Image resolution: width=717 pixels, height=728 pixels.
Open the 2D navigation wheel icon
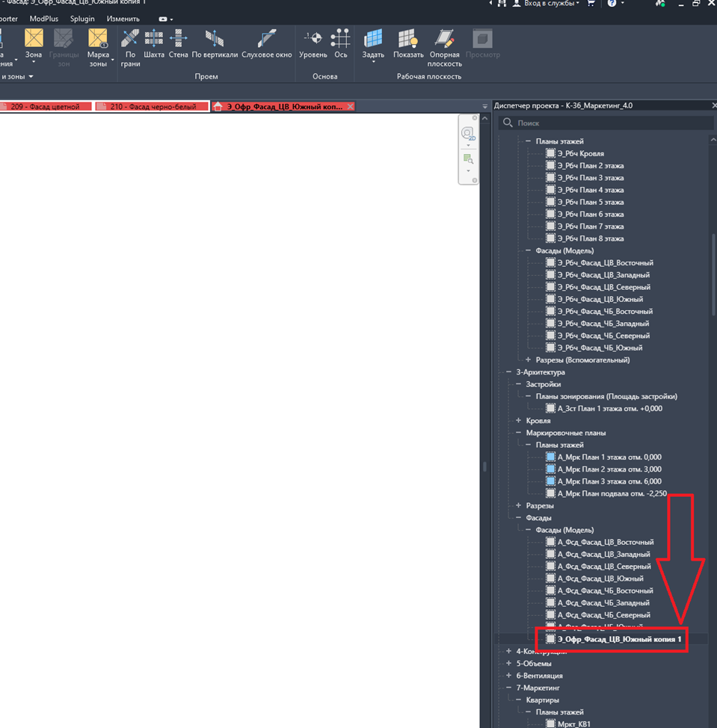pyautogui.click(x=468, y=135)
